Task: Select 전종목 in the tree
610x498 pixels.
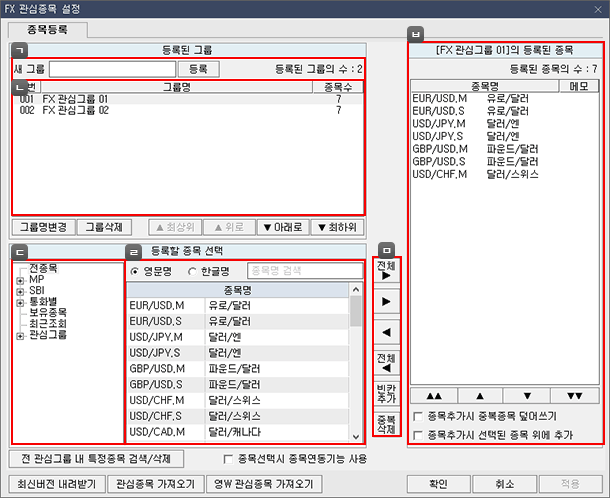Action: [x=43, y=268]
